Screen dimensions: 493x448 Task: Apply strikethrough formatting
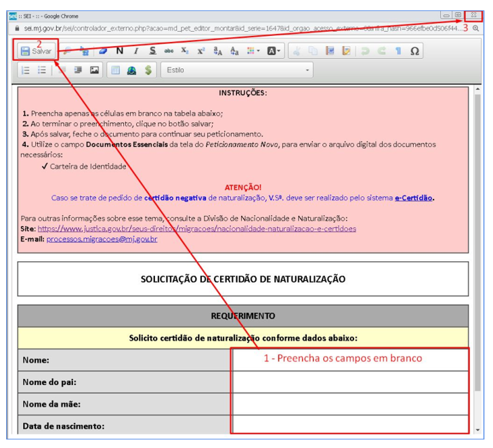coord(169,51)
